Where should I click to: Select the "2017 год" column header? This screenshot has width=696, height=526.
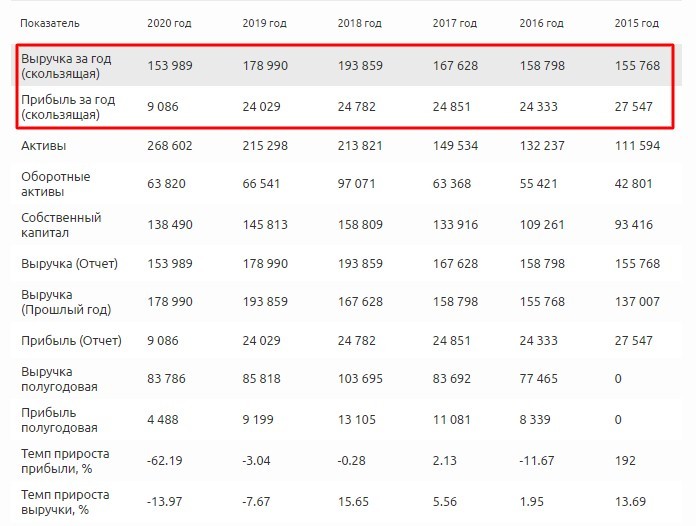[x=455, y=22]
